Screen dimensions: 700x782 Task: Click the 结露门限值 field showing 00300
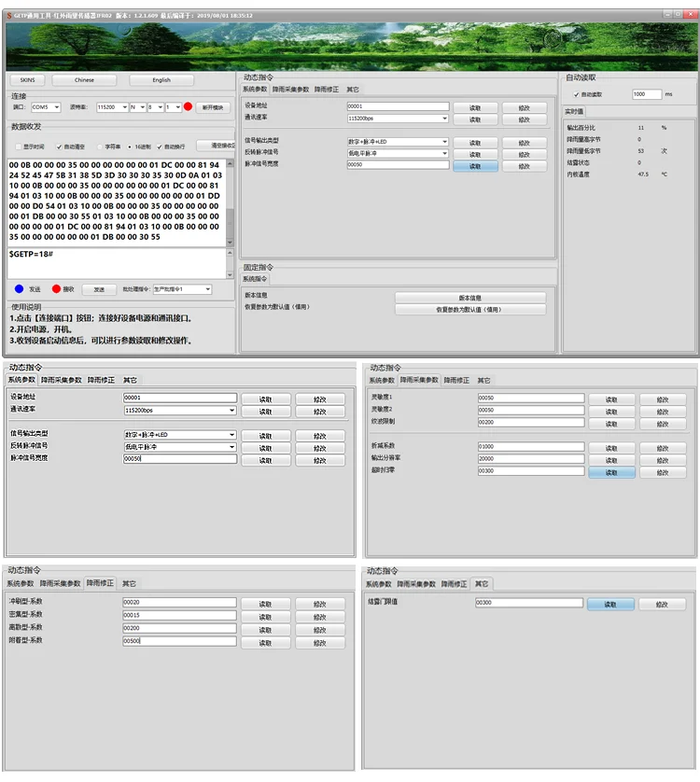[x=529, y=603]
